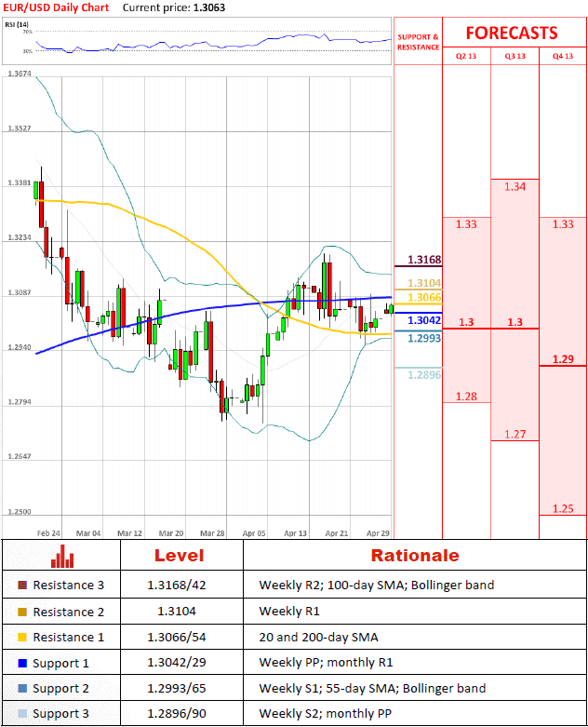Image resolution: width=588 pixels, height=727 pixels.
Task: Click the Q4 13 forecast high 1.33
Action: [x=563, y=224]
